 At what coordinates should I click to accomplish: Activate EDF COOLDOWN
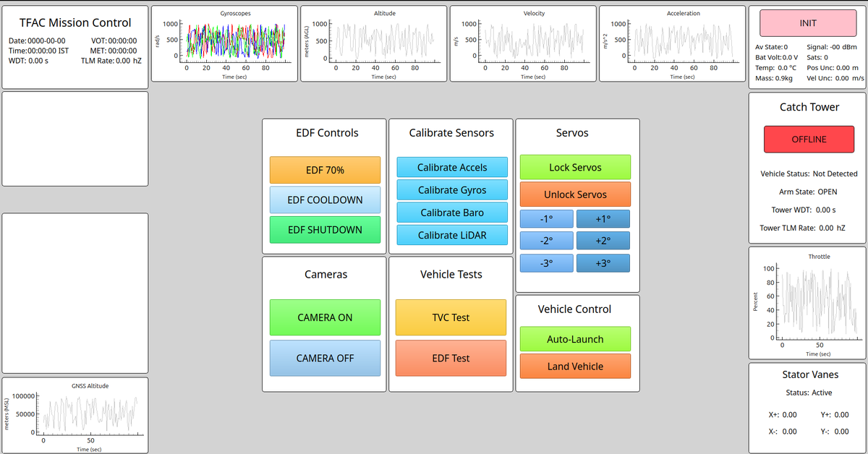tap(325, 200)
